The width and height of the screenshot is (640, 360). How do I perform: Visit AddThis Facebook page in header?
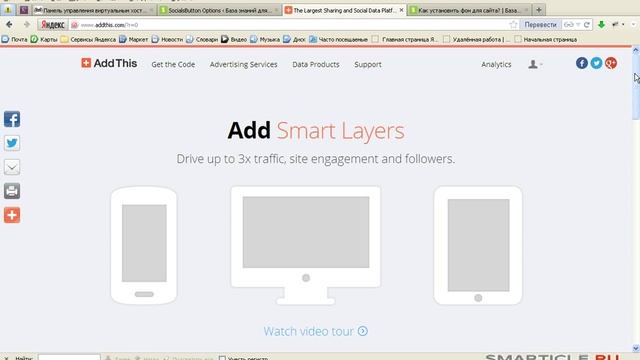pos(582,63)
